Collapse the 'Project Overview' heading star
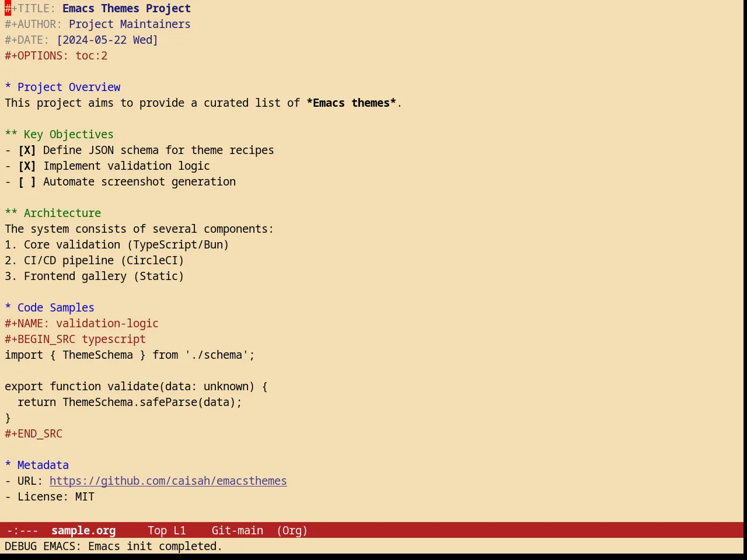The height and width of the screenshot is (560, 747). click(x=8, y=87)
